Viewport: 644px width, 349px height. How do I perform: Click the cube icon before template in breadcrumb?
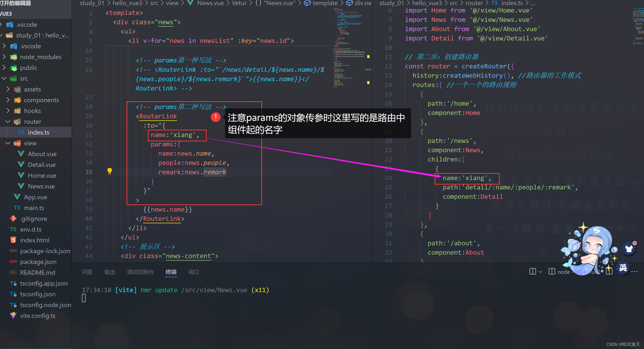point(307,3)
